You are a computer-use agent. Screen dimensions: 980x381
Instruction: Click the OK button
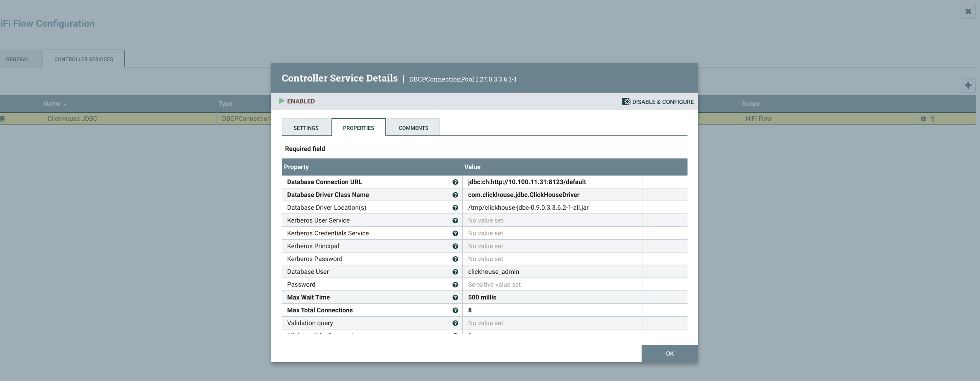pyautogui.click(x=670, y=353)
